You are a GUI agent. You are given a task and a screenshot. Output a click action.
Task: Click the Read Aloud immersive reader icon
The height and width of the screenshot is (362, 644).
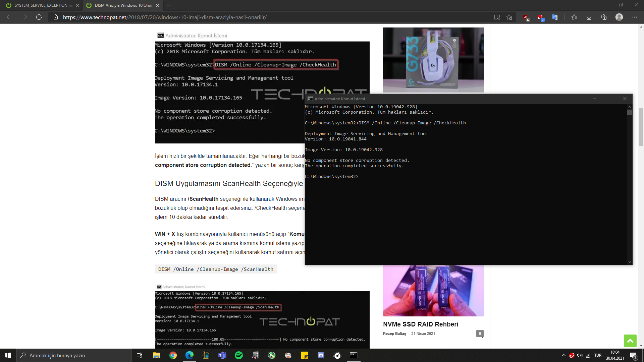[x=497, y=17]
